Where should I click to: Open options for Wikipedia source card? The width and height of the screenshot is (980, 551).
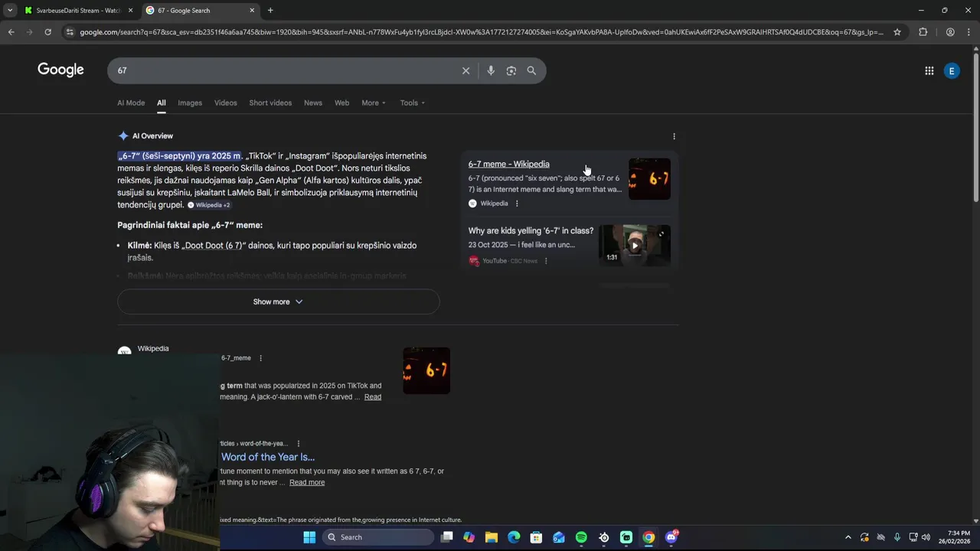[x=517, y=204]
